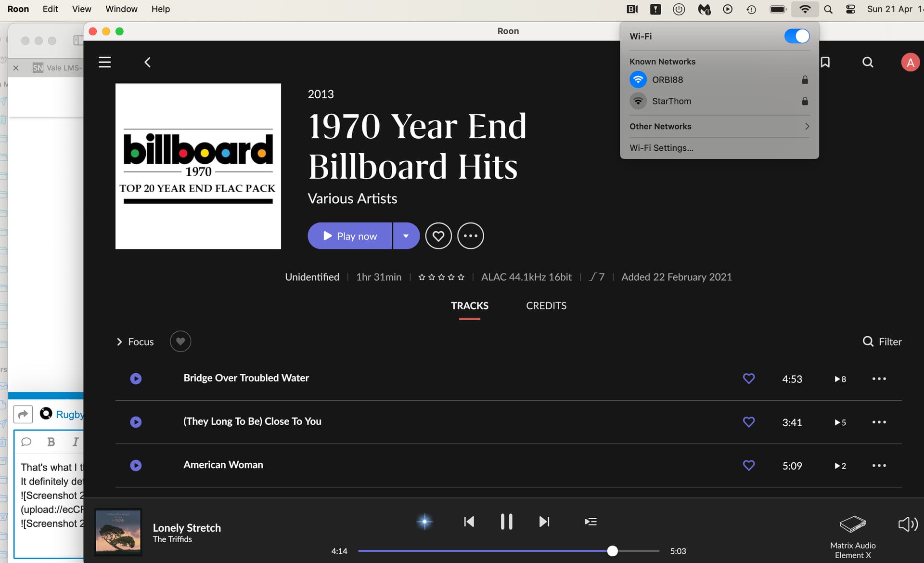Click the album star rating

(x=441, y=277)
